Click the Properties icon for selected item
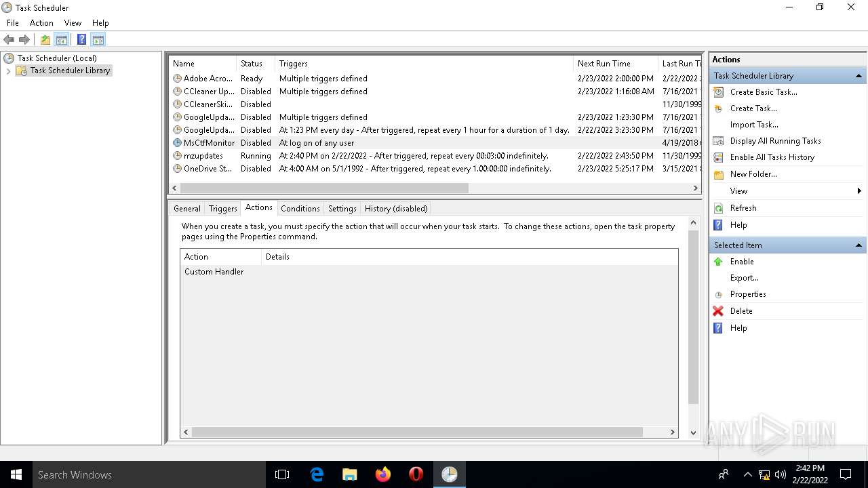This screenshot has width=868, height=488. click(719, 295)
